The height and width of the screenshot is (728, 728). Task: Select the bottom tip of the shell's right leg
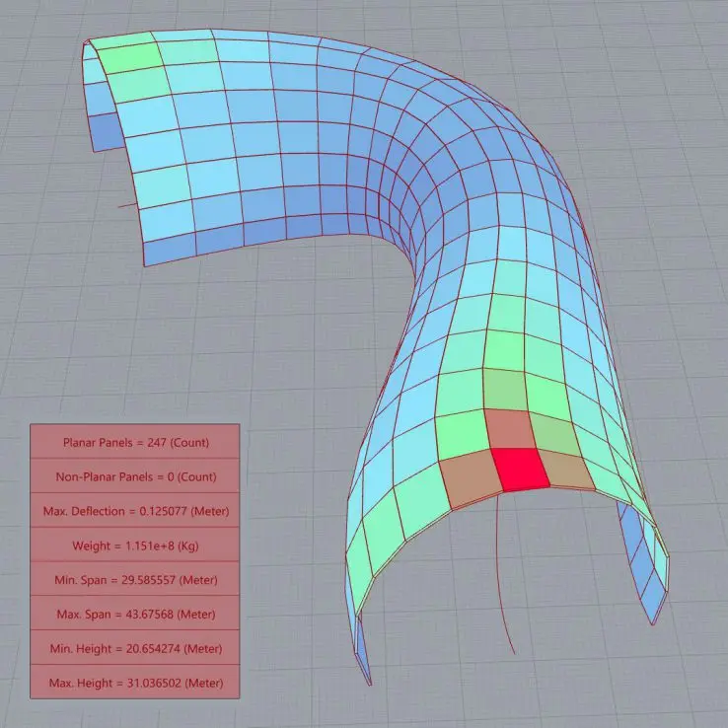point(653,621)
